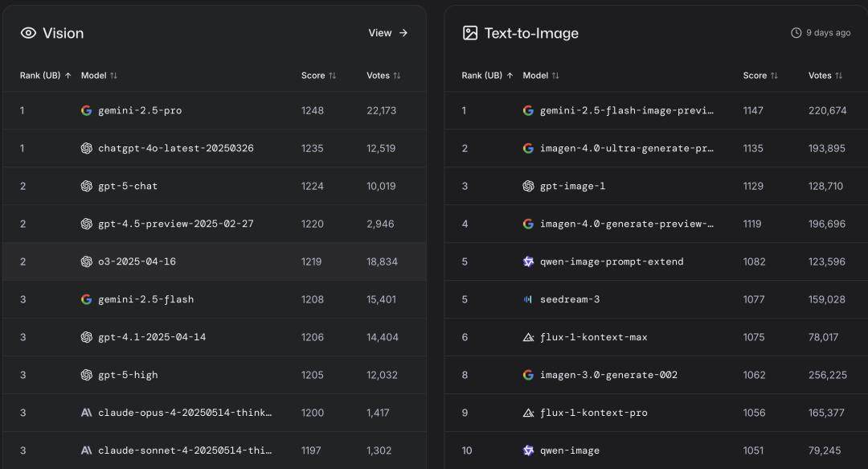Viewport: 868px width, 469px height.
Task: Click the OpenAI logo beside gpt-5-high
Action: (86, 375)
